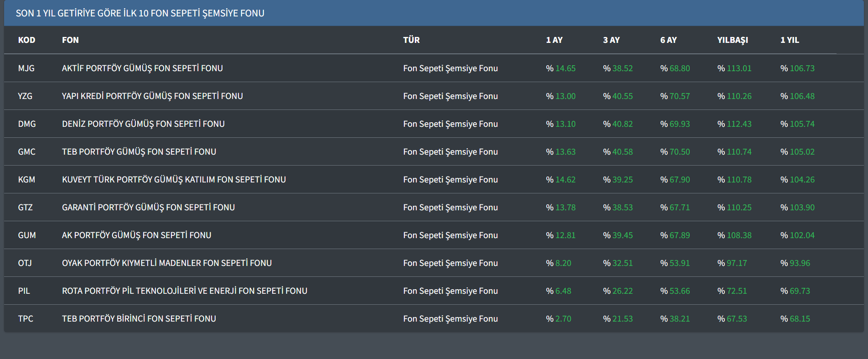This screenshot has width=868, height=359.
Task: Open OYAK PORTFÖY KIYMETLİ MADENLER fund
Action: point(166,263)
